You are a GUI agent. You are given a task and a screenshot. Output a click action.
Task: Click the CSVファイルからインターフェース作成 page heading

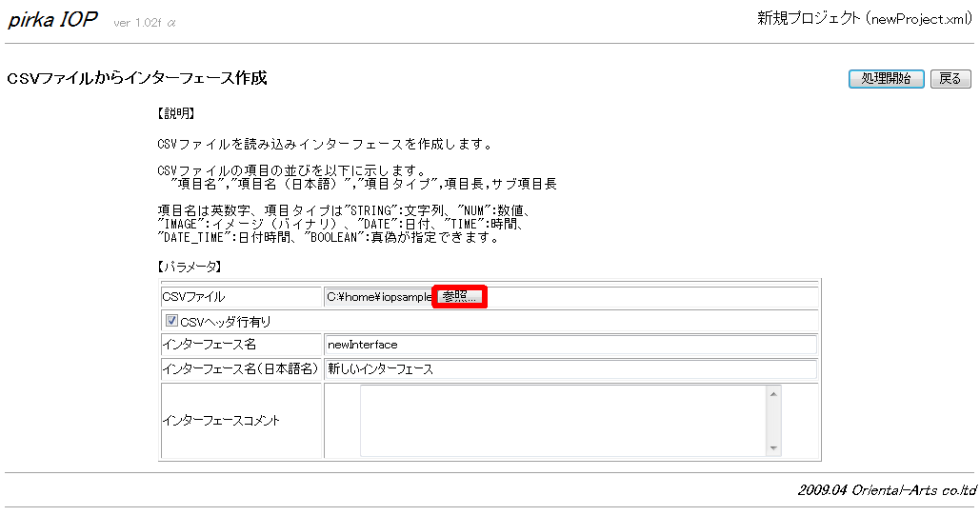tap(137, 78)
